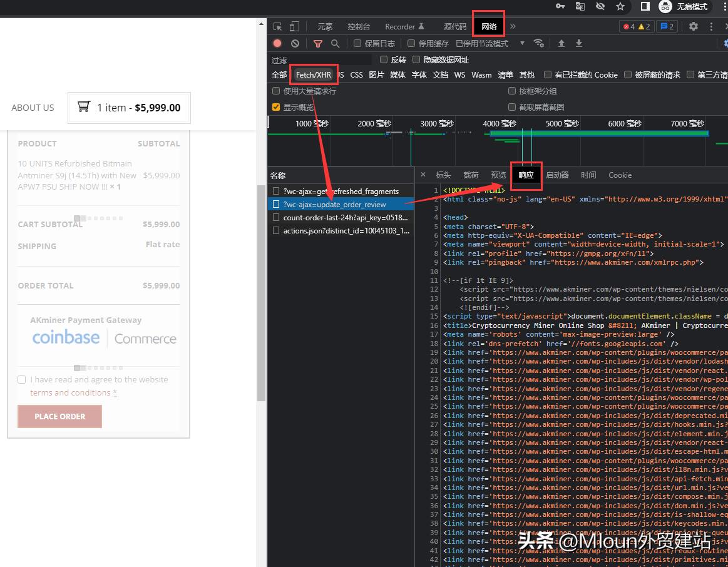Viewport: 728px width, 567px height.
Task: Open the network throttling dropdown arrow
Action: click(522, 43)
